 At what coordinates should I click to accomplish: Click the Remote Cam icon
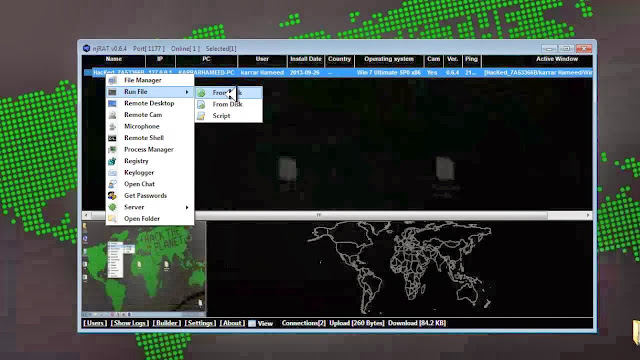113,115
